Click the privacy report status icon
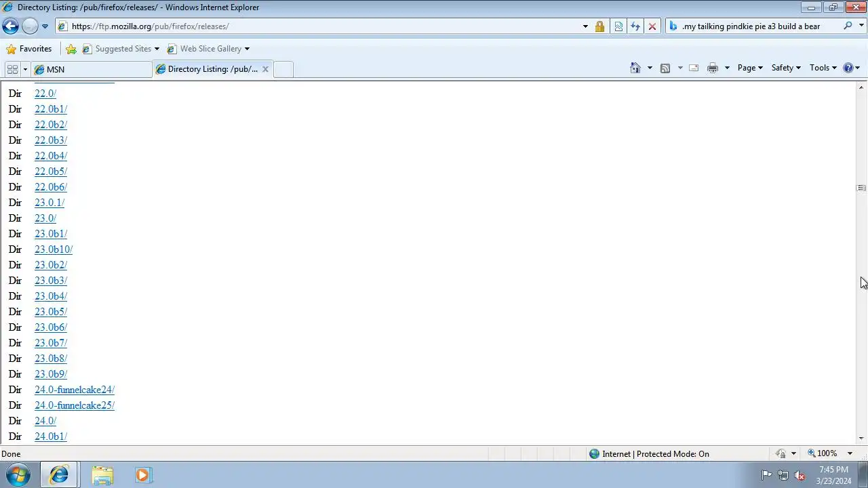Viewport: 868px width, 488px height. (x=781, y=453)
